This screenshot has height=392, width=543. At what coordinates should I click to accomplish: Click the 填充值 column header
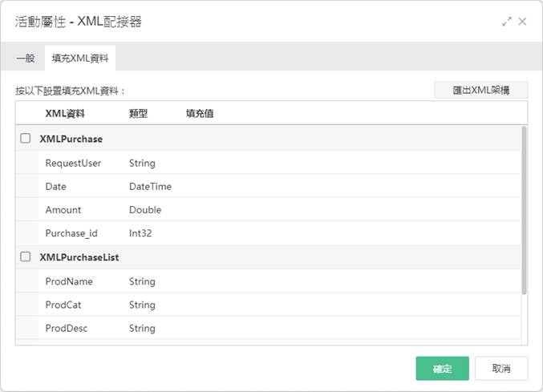pyautogui.click(x=200, y=114)
